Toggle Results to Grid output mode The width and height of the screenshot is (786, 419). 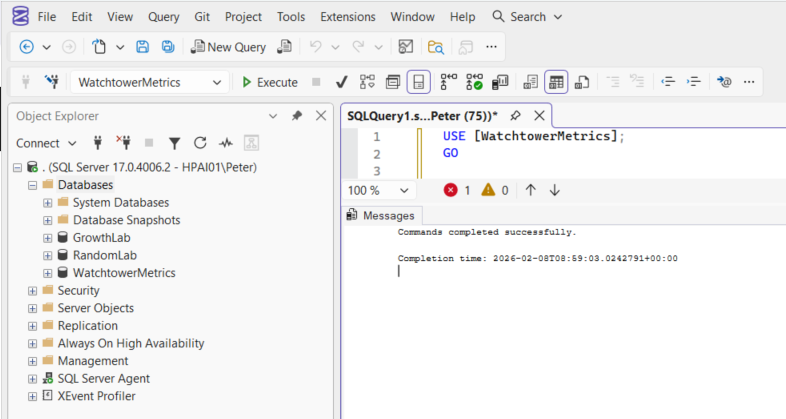click(x=555, y=82)
